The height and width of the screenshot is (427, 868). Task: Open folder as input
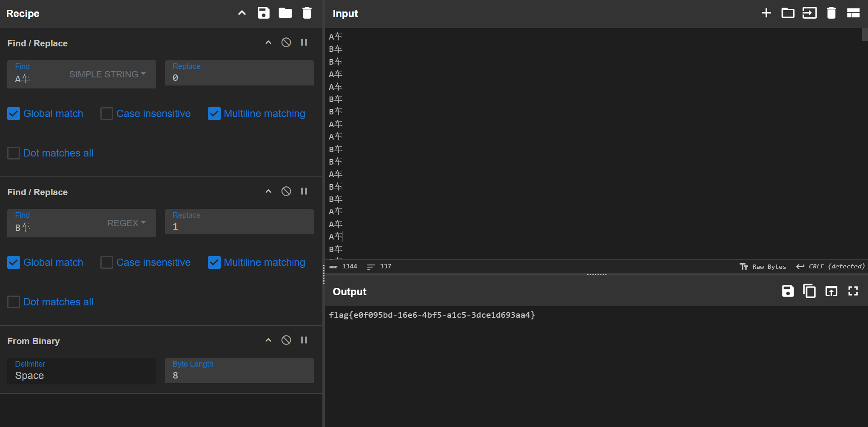[x=788, y=13]
